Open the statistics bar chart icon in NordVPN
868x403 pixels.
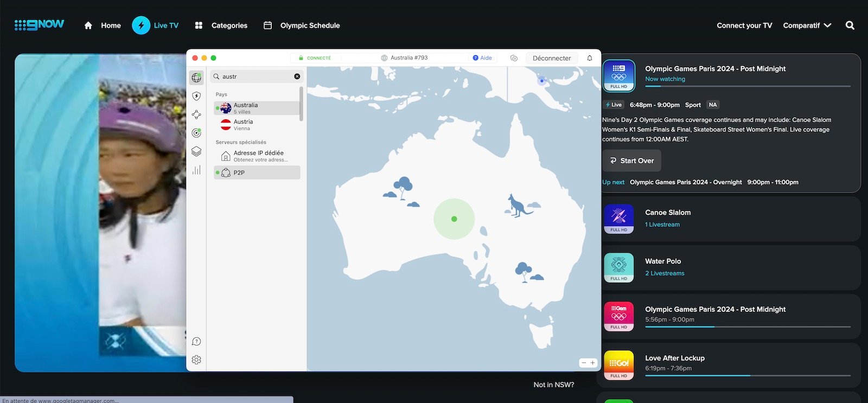(x=196, y=170)
